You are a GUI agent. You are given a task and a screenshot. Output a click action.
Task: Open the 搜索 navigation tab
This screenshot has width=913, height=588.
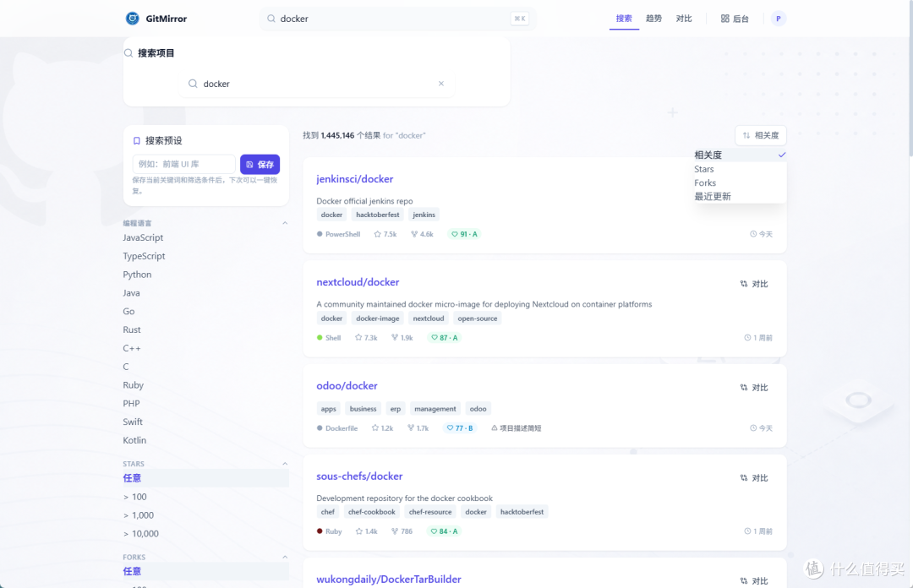pyautogui.click(x=624, y=19)
